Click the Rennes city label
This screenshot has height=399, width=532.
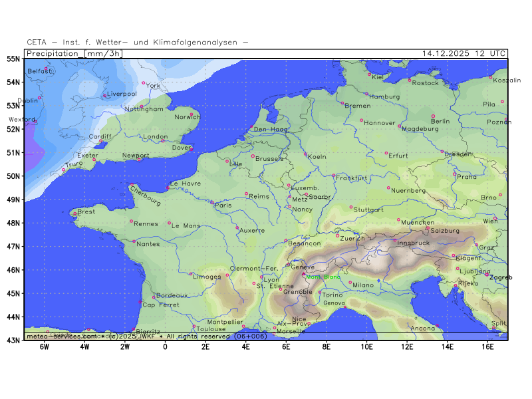(x=146, y=224)
